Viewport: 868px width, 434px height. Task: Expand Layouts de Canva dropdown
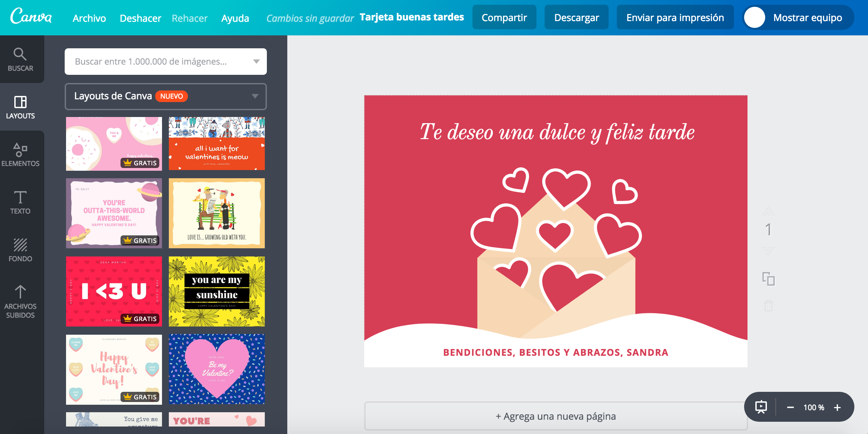(x=255, y=96)
